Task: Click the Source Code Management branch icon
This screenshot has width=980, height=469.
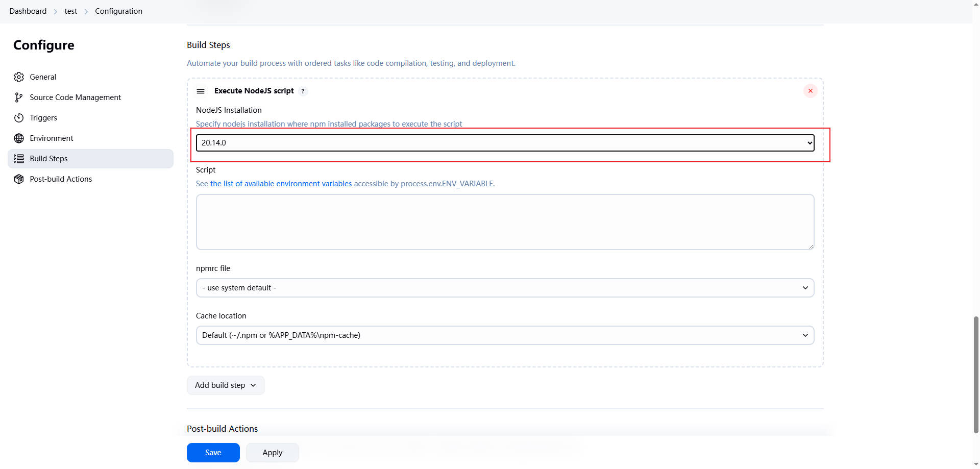Action: coord(19,97)
